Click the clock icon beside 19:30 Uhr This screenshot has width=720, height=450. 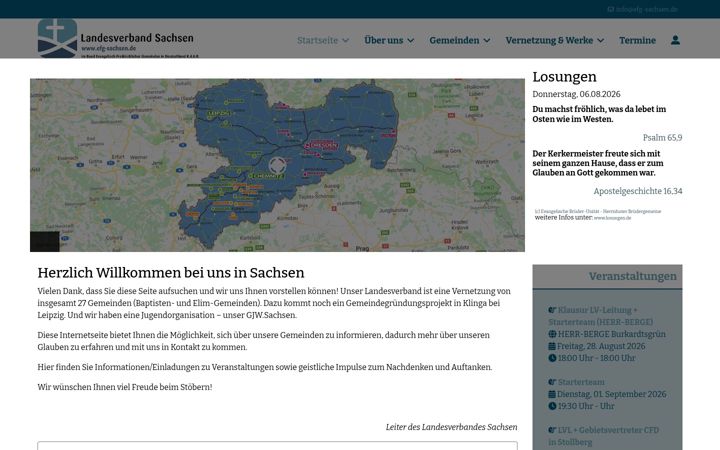(552, 406)
